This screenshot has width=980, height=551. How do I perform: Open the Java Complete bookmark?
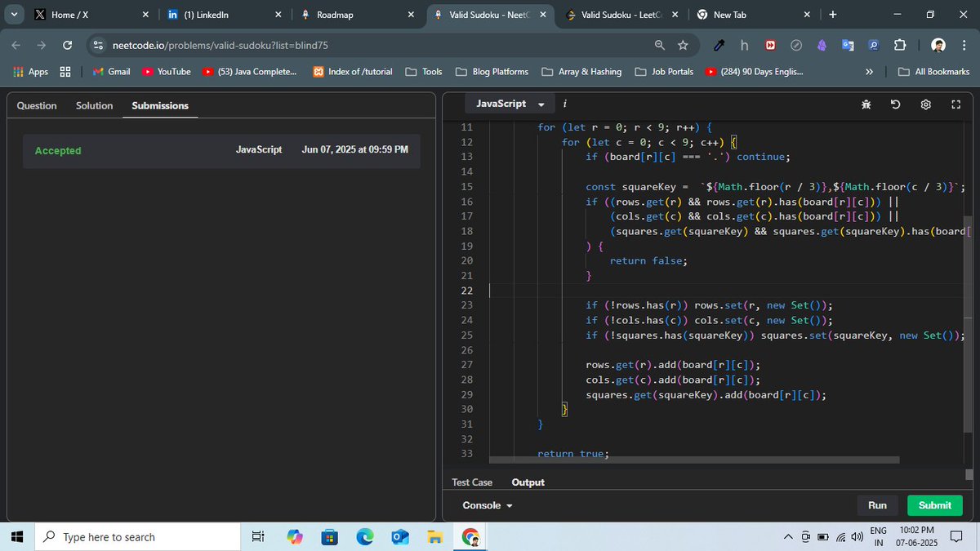point(251,72)
